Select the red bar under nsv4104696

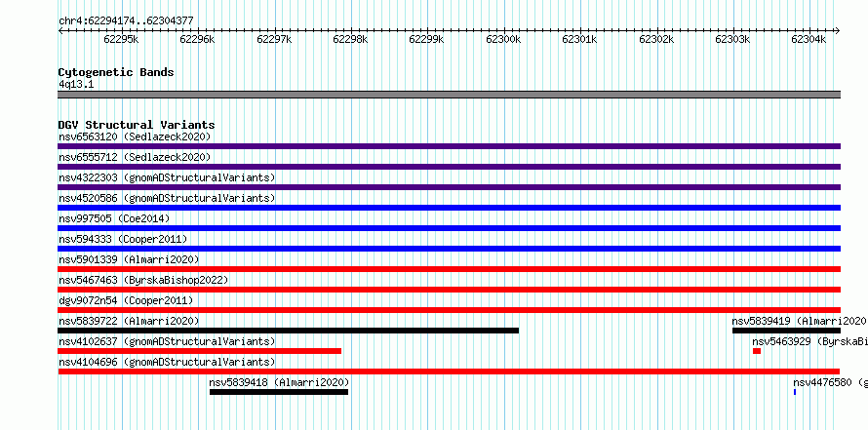pyautogui.click(x=449, y=371)
